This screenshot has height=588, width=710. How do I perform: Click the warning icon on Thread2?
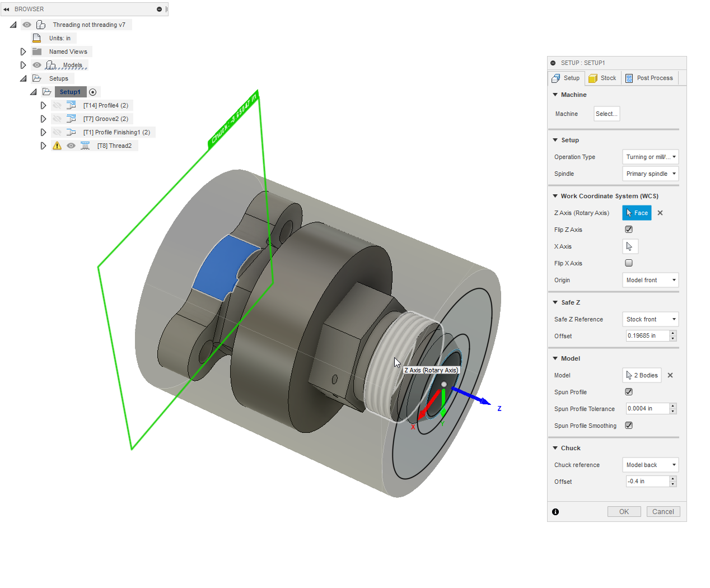[57, 145]
